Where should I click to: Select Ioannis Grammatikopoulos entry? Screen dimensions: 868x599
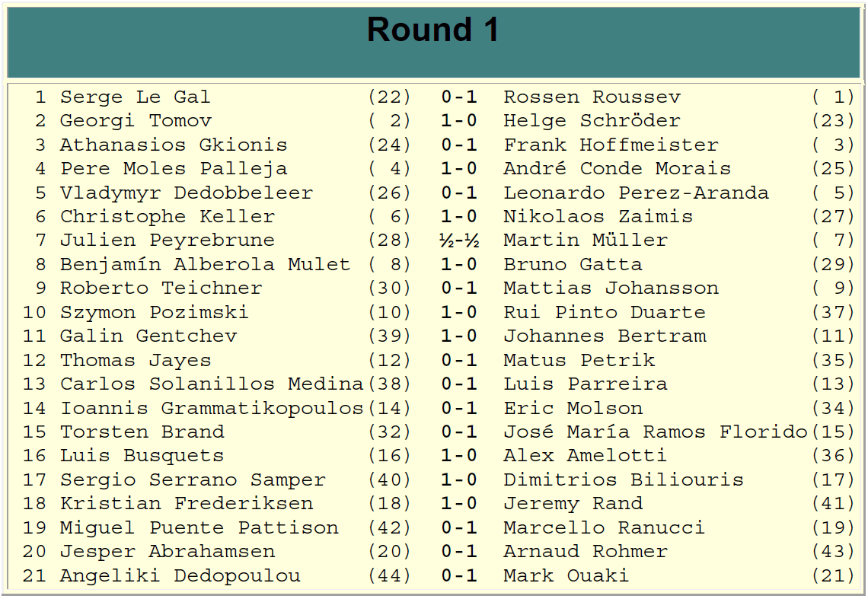click(212, 408)
